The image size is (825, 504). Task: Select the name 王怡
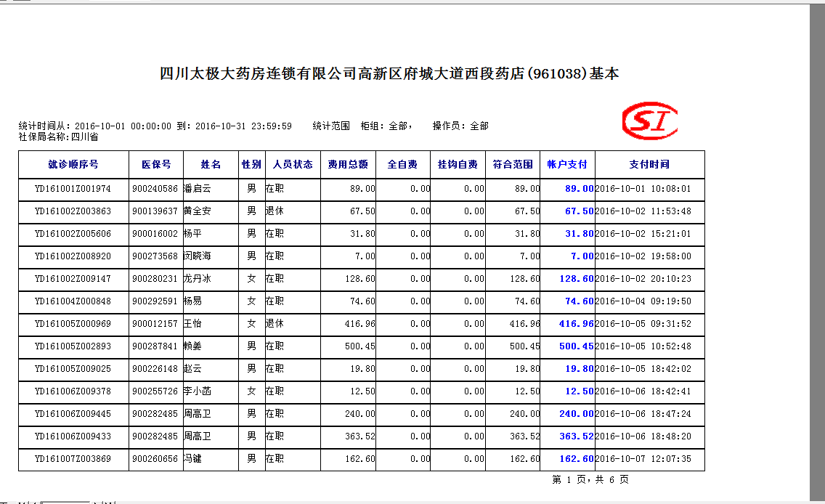click(192, 324)
